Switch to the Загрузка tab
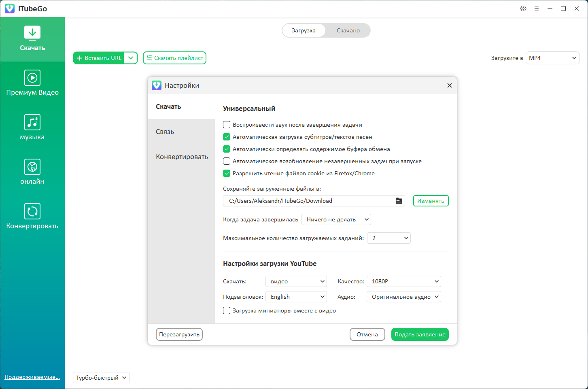Image resolution: width=588 pixels, height=389 pixels. [x=304, y=30]
